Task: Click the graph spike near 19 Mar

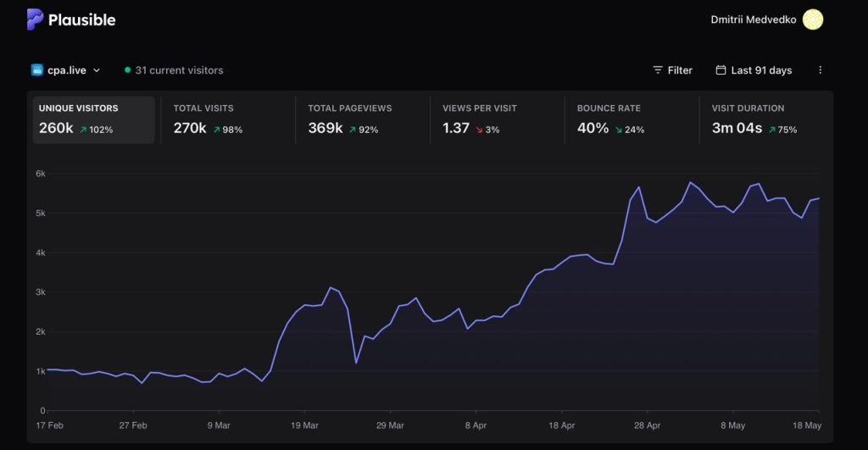Action: tap(331, 288)
